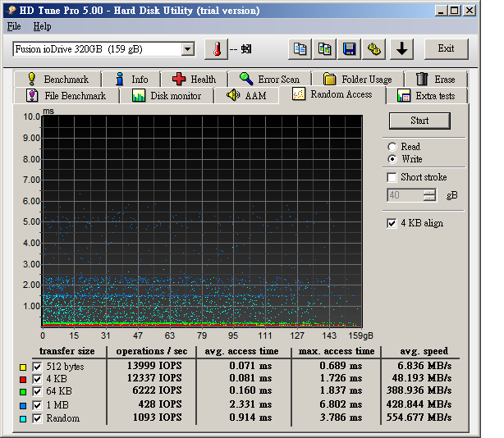Viewport: 504px width, 438px height.
Task: Toggle the 4 KB align checkbox
Action: pos(392,223)
